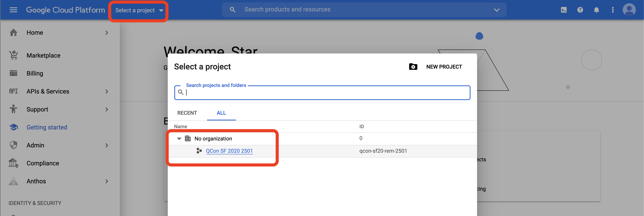Expand the Anthos submenu chevron

[107, 181]
